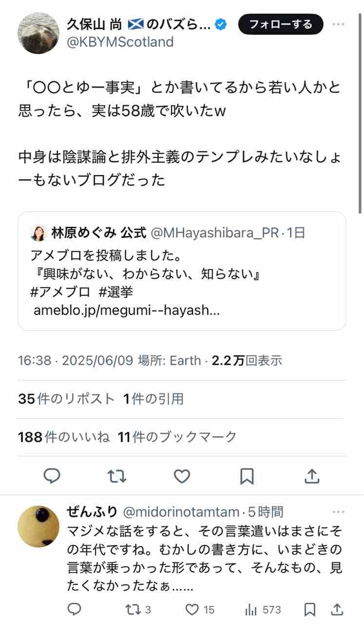Share the main post via upload icon
Viewport: 364px width, 624px height.
click(x=312, y=475)
